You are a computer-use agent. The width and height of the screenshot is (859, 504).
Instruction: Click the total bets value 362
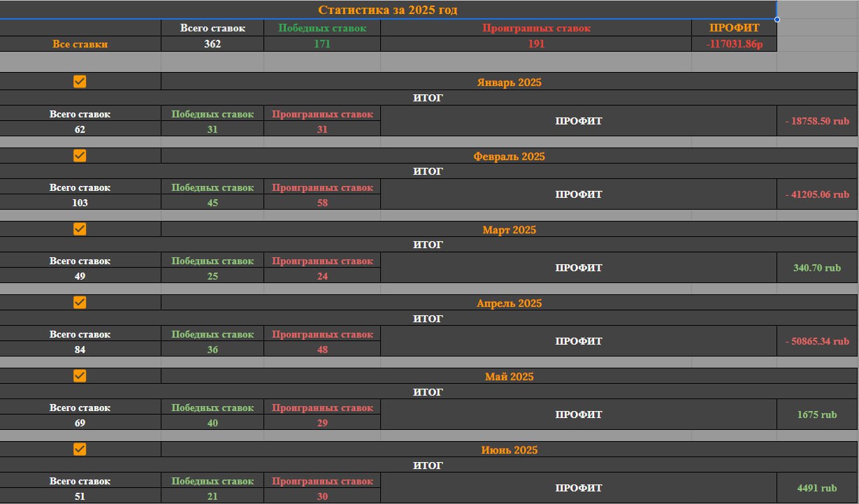coord(212,43)
